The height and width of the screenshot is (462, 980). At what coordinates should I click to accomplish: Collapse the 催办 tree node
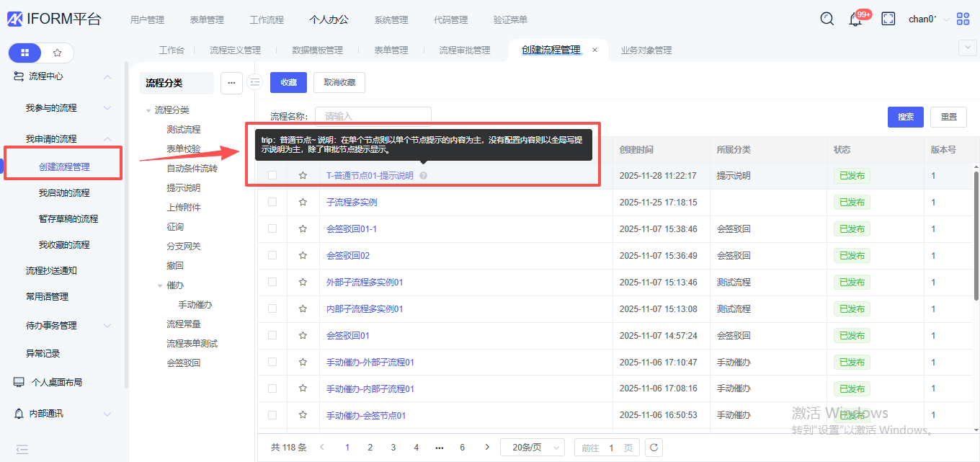(x=160, y=285)
